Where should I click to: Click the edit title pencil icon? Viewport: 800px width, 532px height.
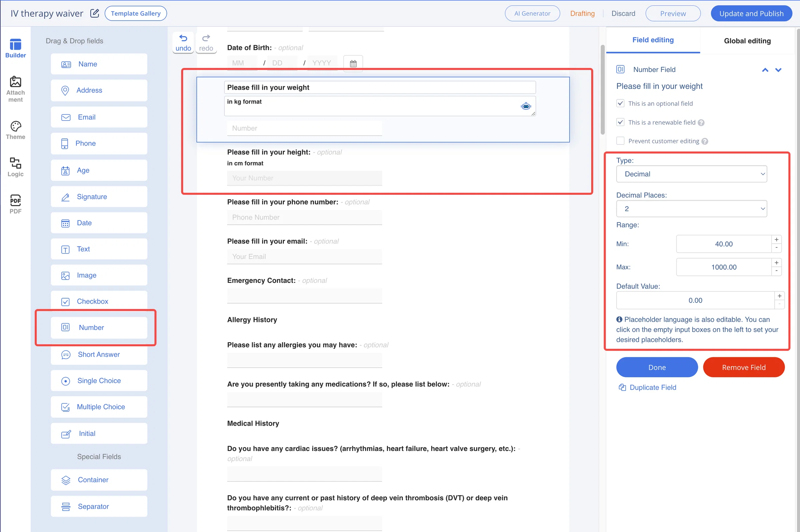(x=95, y=13)
